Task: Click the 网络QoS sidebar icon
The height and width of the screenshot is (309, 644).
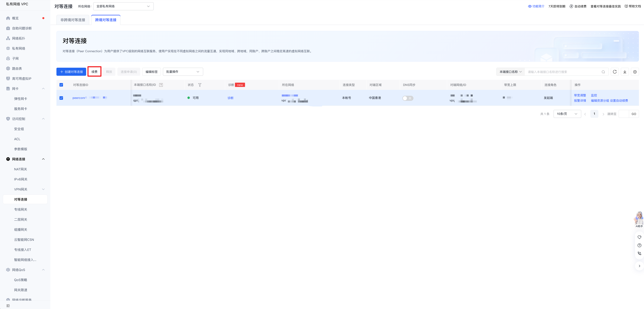Action: coord(8,270)
